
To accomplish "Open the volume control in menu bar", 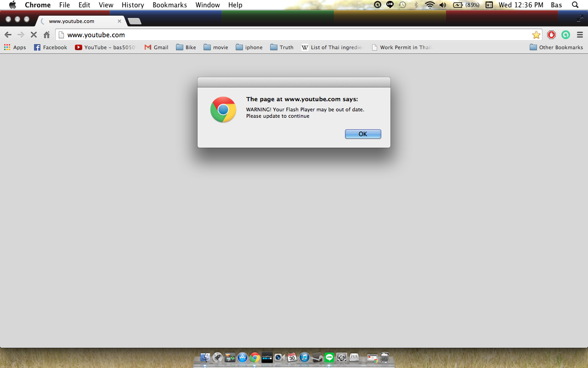I will click(442, 5).
